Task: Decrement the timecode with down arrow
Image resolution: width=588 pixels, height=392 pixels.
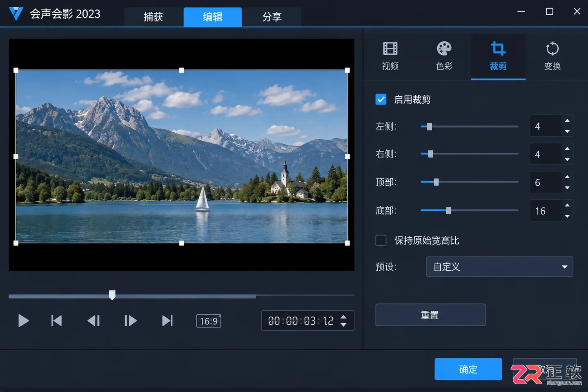Action: 343,325
